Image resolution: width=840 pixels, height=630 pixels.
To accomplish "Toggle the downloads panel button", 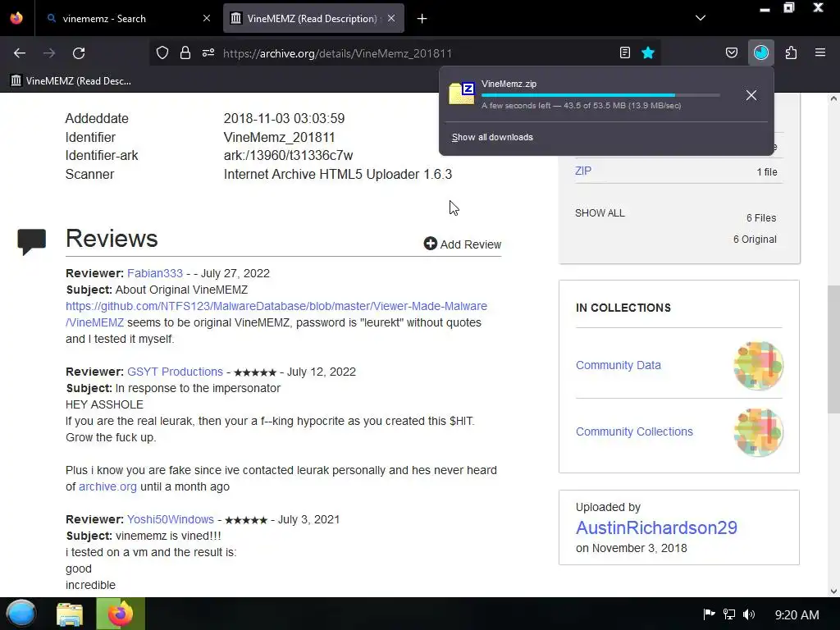I will point(761,52).
